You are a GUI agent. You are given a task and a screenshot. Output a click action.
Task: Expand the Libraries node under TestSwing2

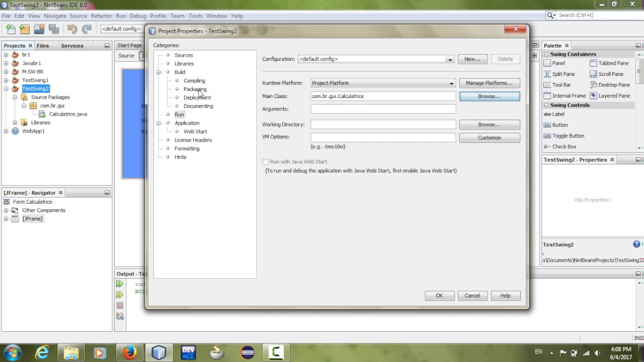point(15,123)
